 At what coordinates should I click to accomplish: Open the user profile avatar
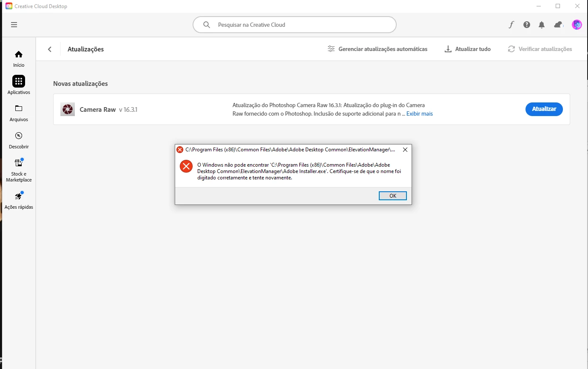pyautogui.click(x=577, y=25)
